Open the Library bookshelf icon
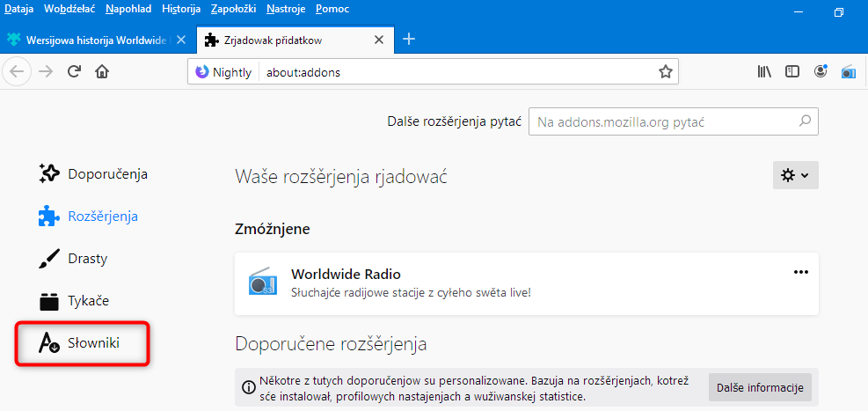Screen dimensions: 868x411 point(764,72)
